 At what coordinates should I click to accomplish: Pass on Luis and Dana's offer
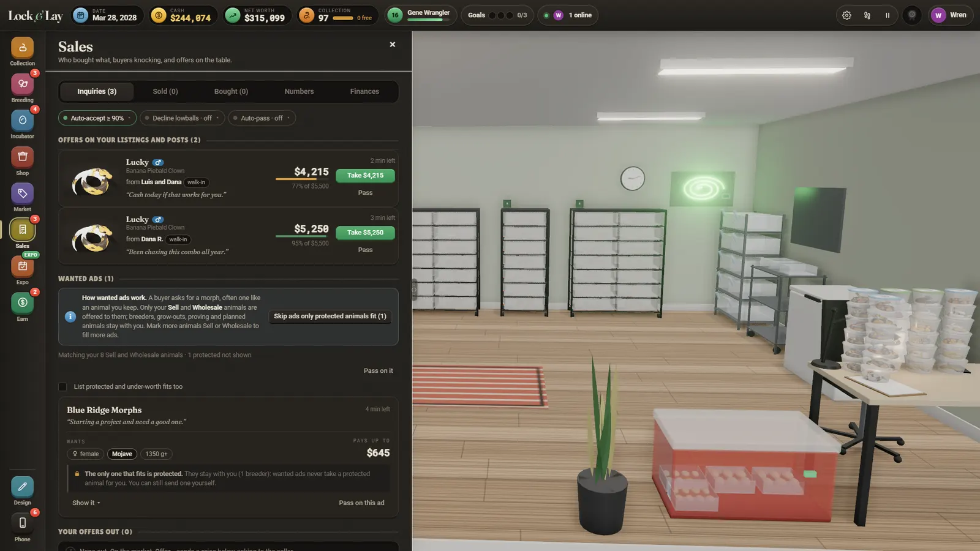[x=365, y=193]
